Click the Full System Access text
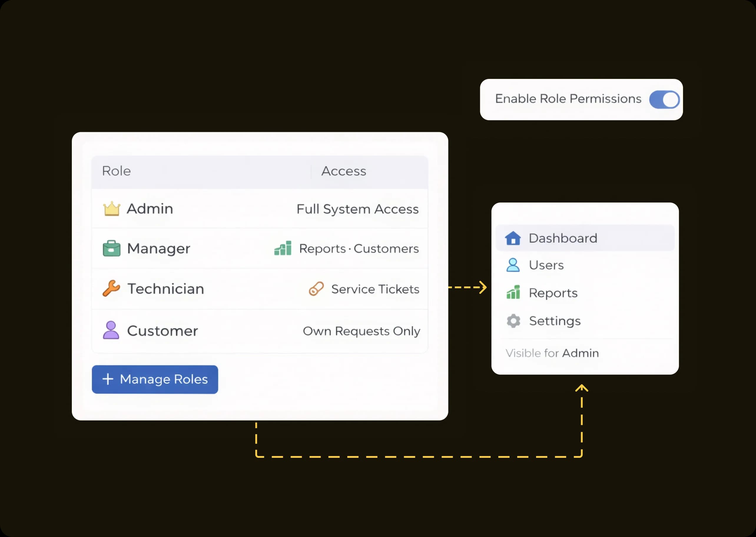The width and height of the screenshot is (756, 537). (x=358, y=209)
